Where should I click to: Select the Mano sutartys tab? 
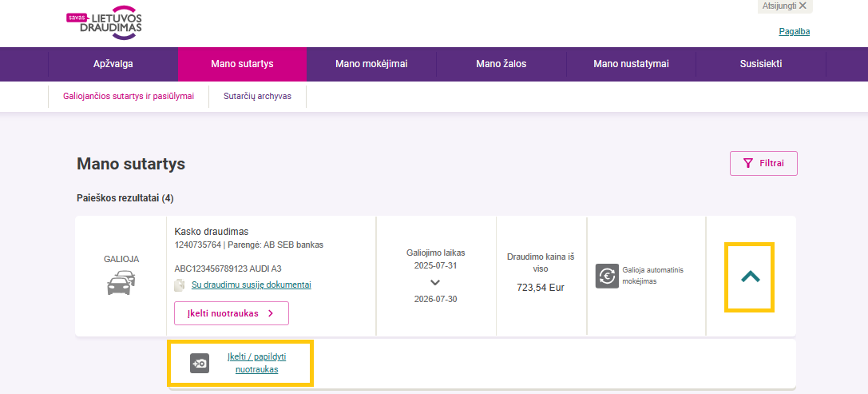pos(242,64)
